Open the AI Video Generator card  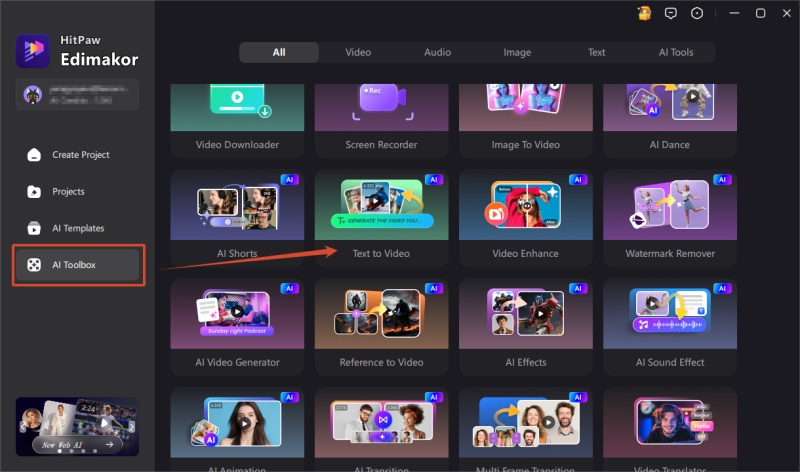[x=237, y=327]
